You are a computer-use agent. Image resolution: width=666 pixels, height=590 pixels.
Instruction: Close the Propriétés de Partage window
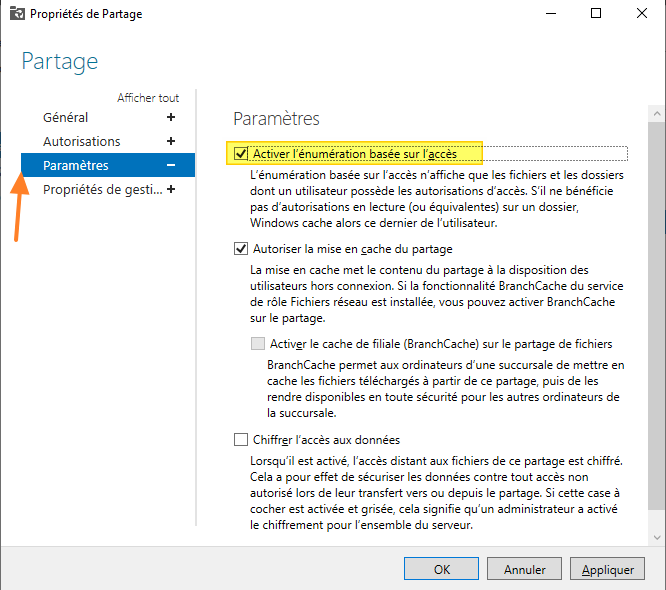click(642, 14)
